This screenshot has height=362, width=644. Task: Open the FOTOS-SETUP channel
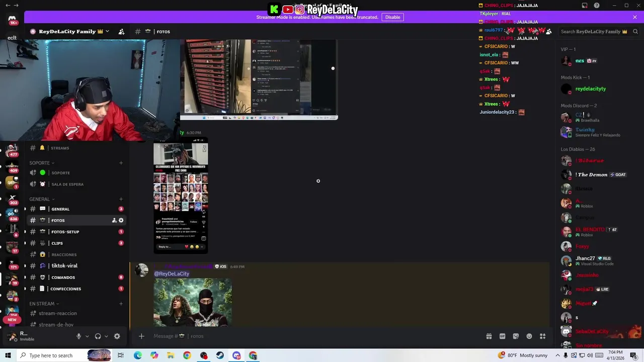[76, 232]
